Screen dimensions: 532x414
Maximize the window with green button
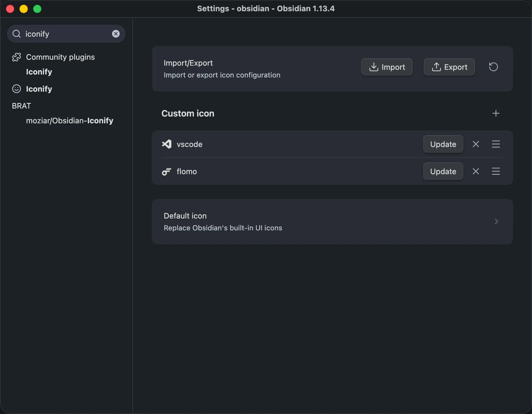pos(37,9)
